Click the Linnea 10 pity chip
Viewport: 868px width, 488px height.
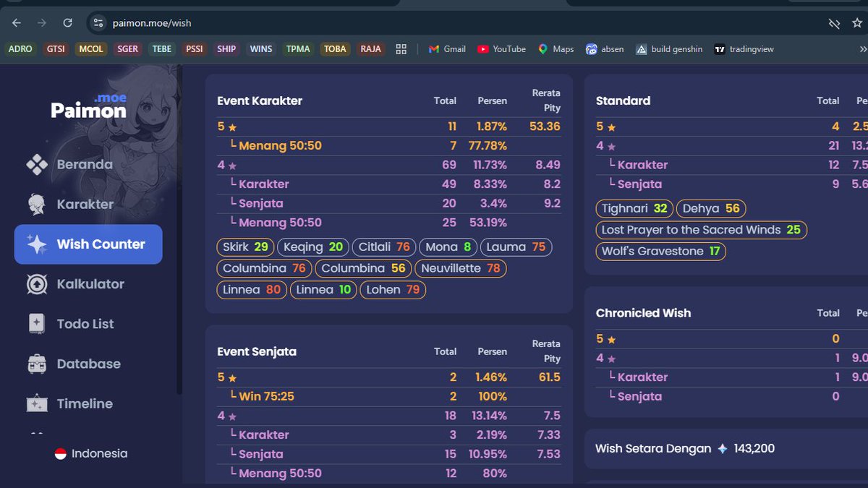click(x=323, y=290)
